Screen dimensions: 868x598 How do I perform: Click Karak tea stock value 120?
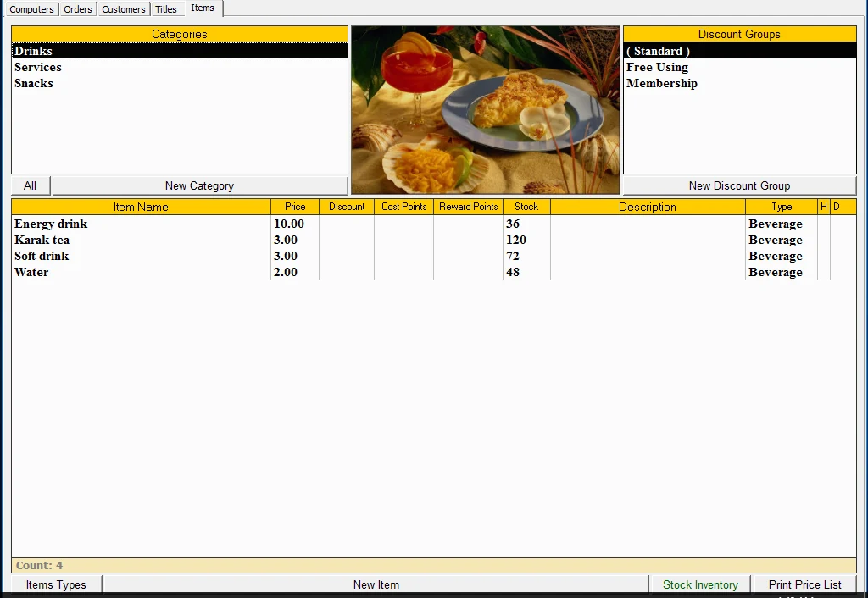[x=516, y=240]
